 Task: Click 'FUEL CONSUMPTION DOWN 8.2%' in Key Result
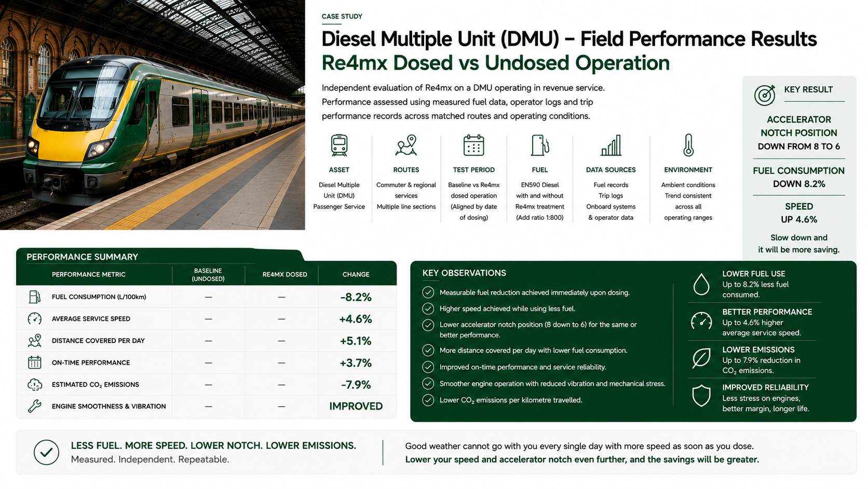click(799, 177)
